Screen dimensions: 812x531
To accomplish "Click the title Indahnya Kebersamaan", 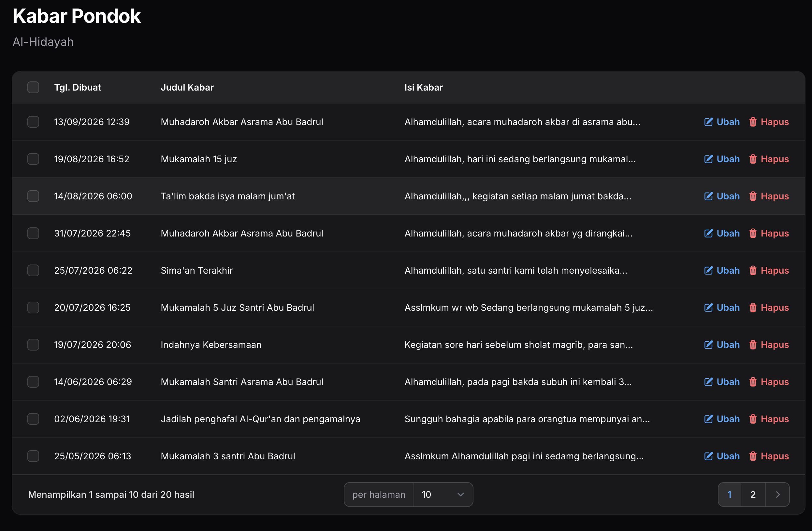I will (x=211, y=345).
